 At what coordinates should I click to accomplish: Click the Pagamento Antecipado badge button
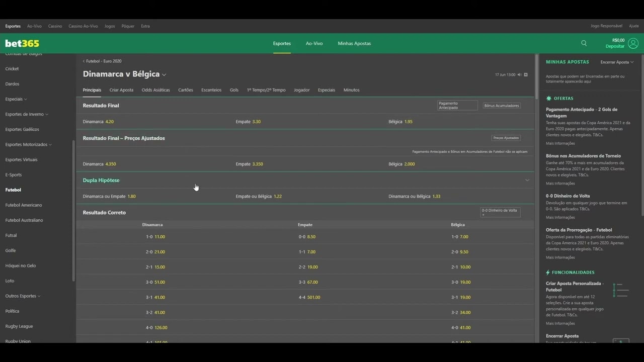457,106
